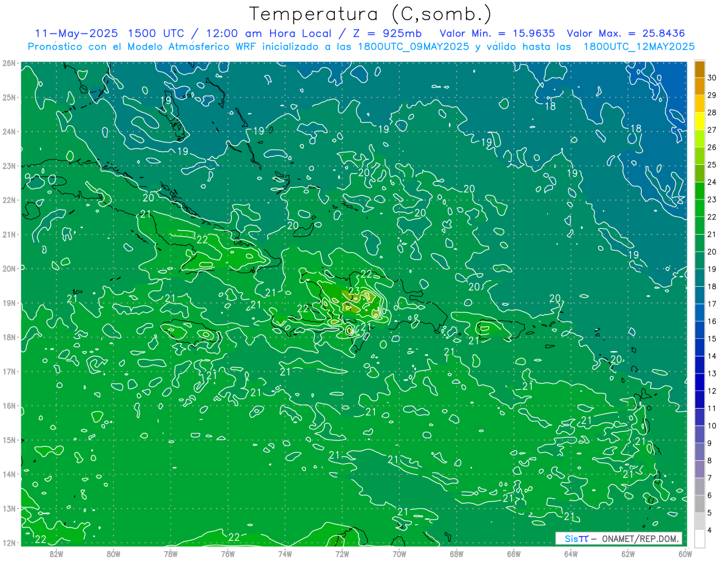This screenshot has width=728, height=562.
Task: Click the "18N" latitude axis label
Action: tap(9, 337)
